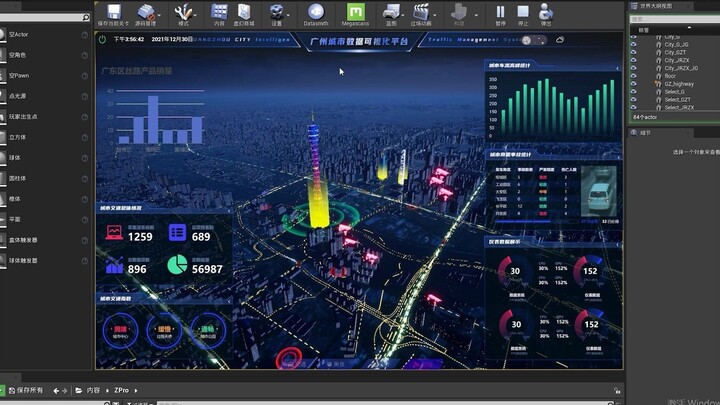Click the car camera thumbnail in accident panel

click(x=599, y=191)
